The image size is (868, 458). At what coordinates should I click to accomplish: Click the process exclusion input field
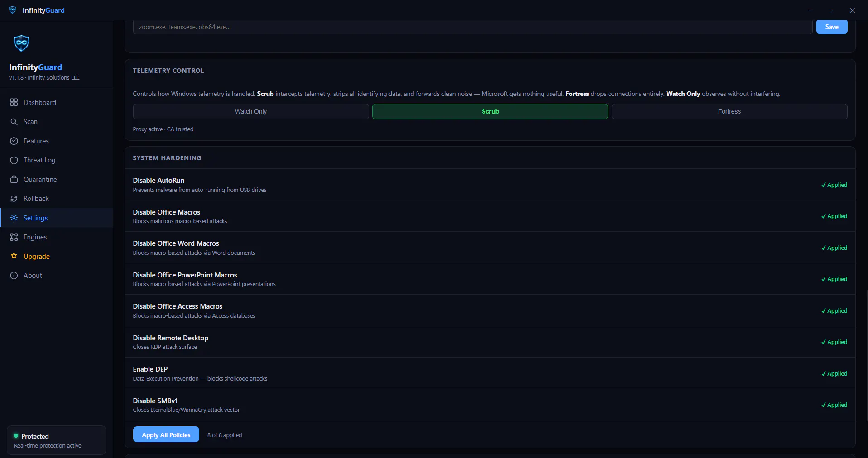[473, 27]
